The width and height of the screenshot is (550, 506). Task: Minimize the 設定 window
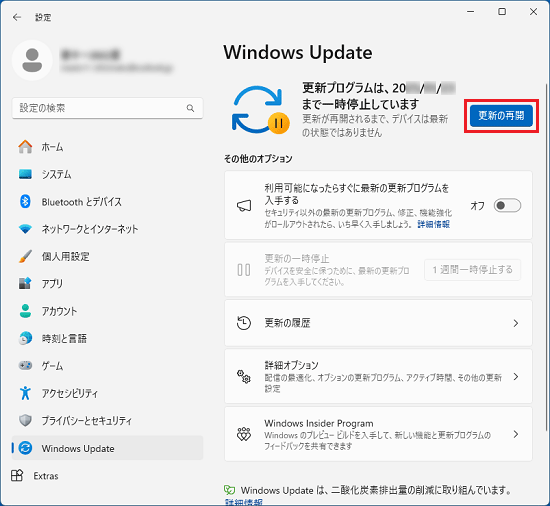tap(471, 12)
